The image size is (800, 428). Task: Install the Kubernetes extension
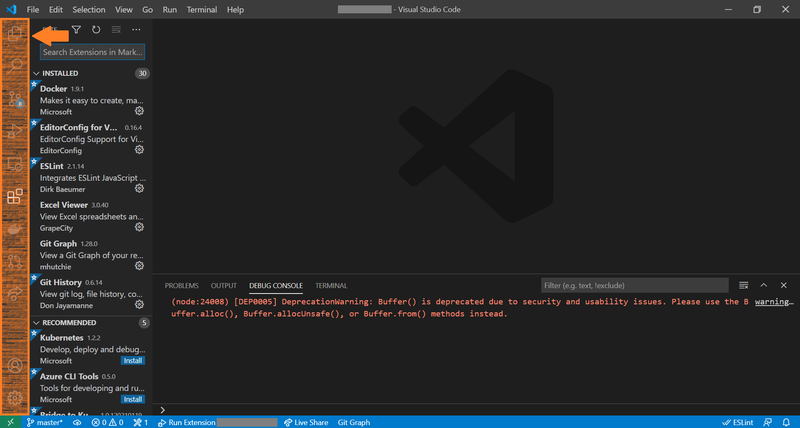point(133,361)
